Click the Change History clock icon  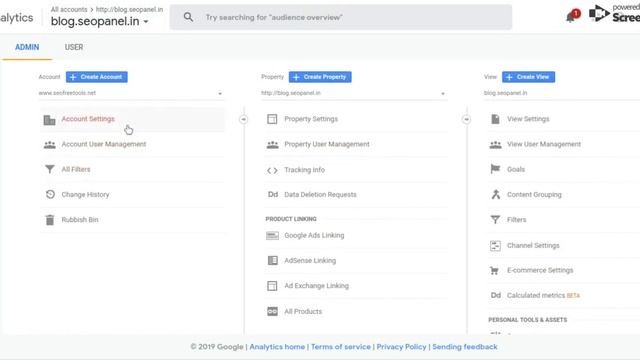pos(50,194)
